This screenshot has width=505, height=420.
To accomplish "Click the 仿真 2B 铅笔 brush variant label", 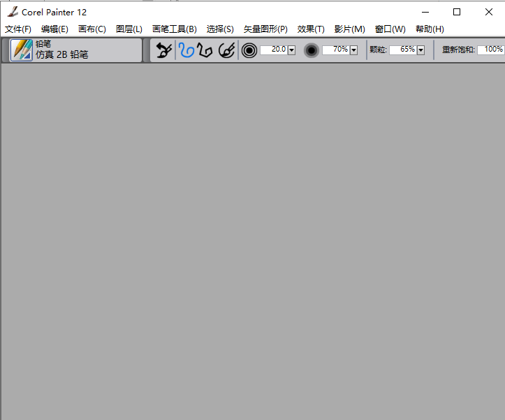I will [62, 54].
